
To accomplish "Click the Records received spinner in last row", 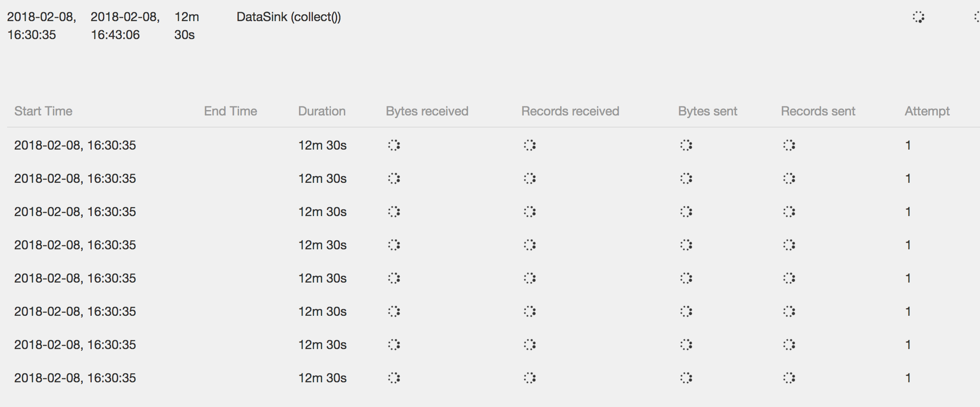I will (x=530, y=378).
